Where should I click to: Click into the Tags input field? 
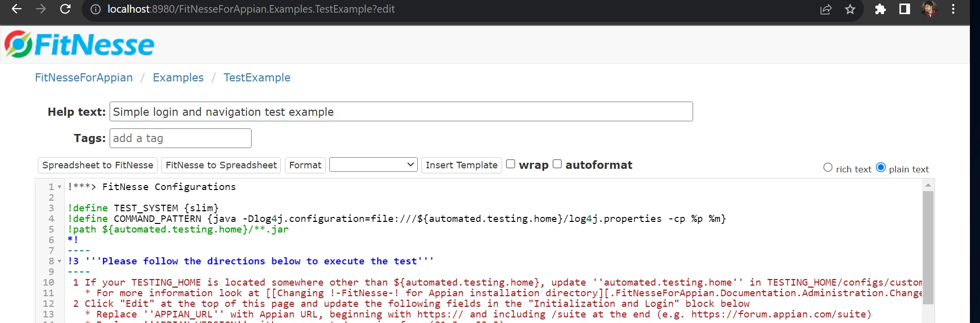tap(180, 138)
